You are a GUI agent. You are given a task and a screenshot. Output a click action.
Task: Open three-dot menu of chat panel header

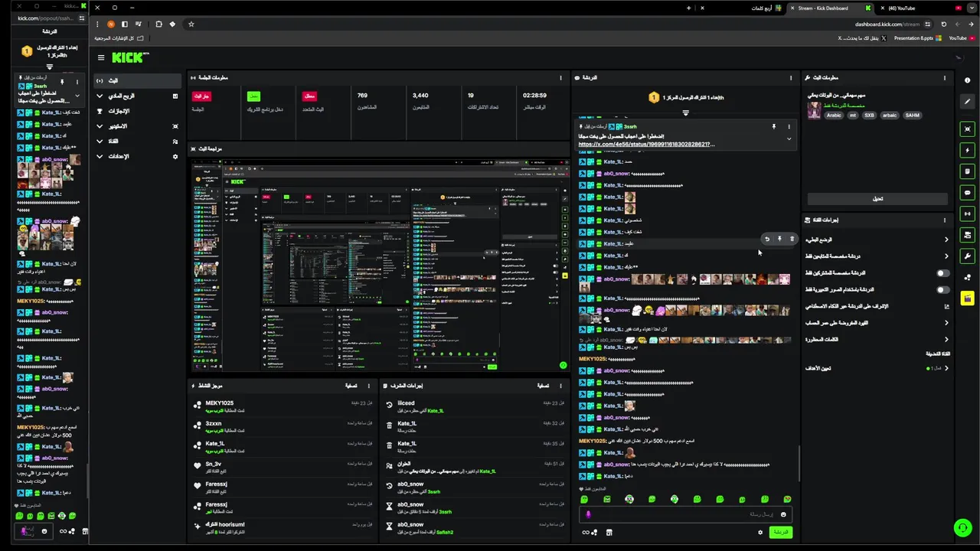click(x=791, y=77)
